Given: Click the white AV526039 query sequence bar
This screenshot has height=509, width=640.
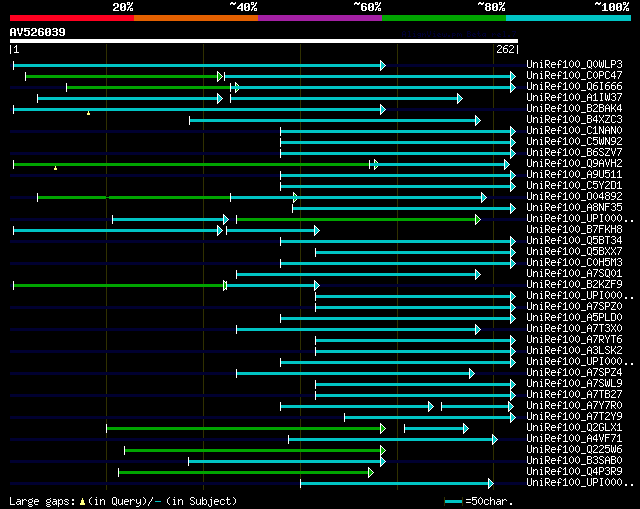Looking at the screenshot, I should pos(264,41).
